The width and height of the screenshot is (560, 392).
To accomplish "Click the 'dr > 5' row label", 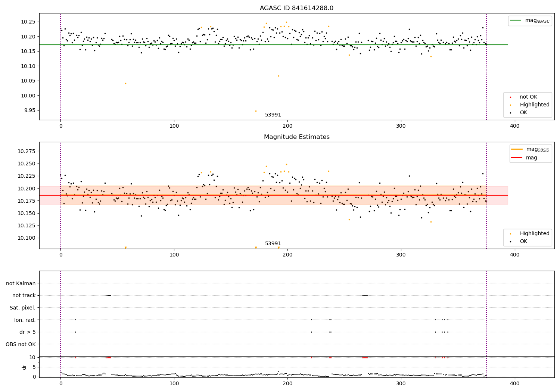I will pyautogui.click(x=28, y=332).
